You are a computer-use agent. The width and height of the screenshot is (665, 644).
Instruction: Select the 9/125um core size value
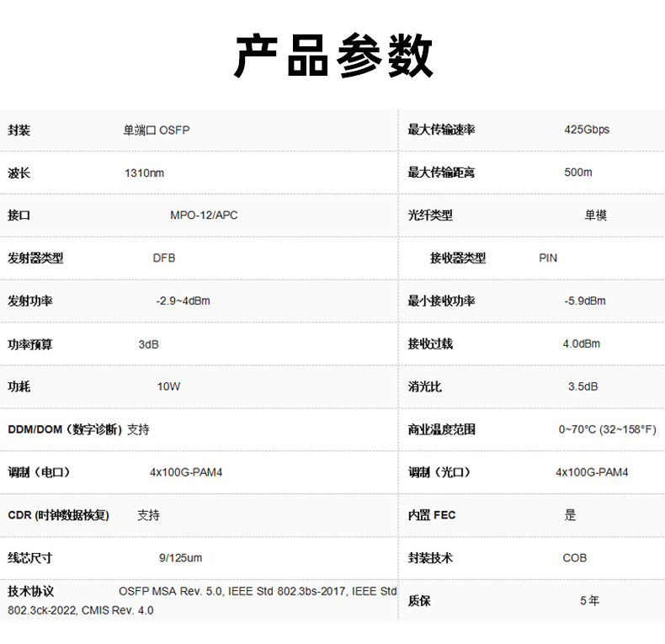(180, 558)
